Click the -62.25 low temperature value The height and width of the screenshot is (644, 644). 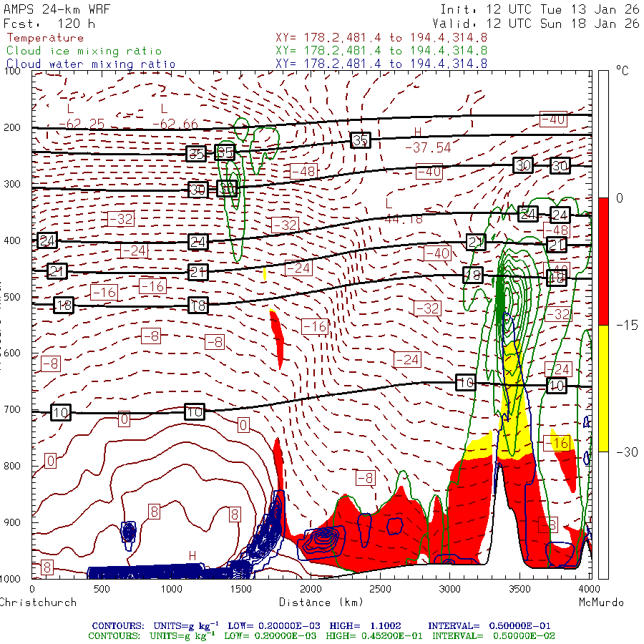82,124
